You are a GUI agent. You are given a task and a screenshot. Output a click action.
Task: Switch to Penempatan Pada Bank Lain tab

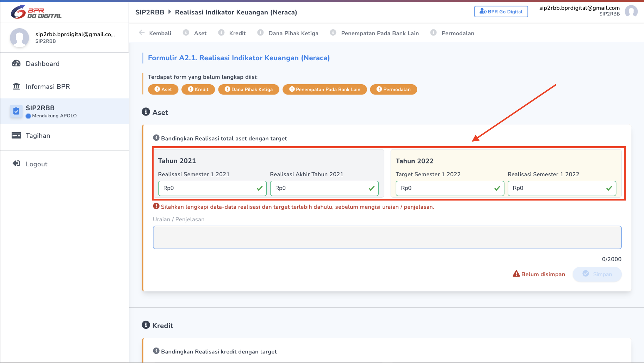tap(374, 33)
